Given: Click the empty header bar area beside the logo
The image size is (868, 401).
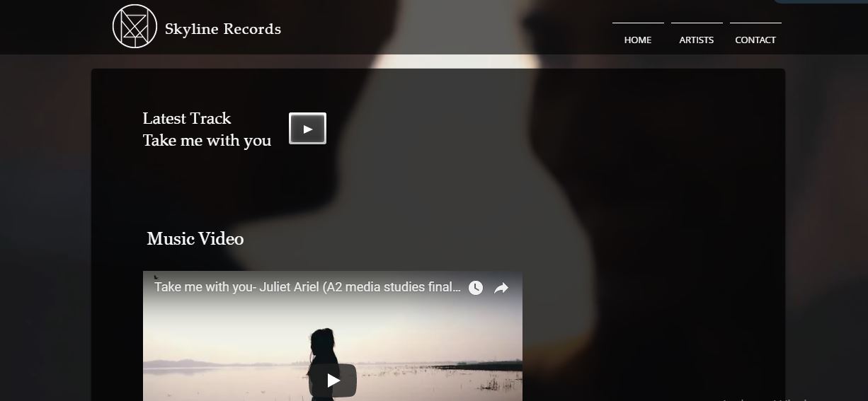Looking at the screenshot, I should tap(446, 27).
